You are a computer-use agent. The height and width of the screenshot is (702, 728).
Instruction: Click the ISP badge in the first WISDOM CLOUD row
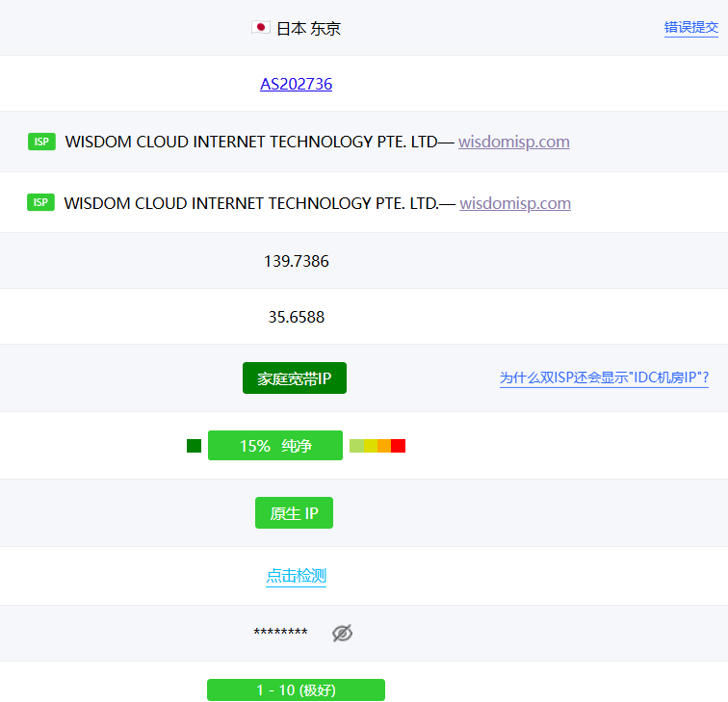(x=41, y=142)
